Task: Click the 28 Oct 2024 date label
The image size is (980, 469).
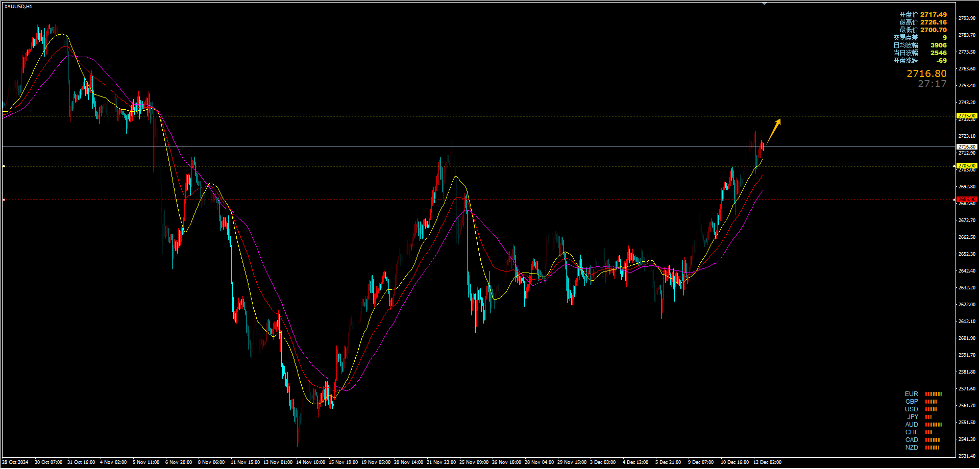Action: [15, 462]
